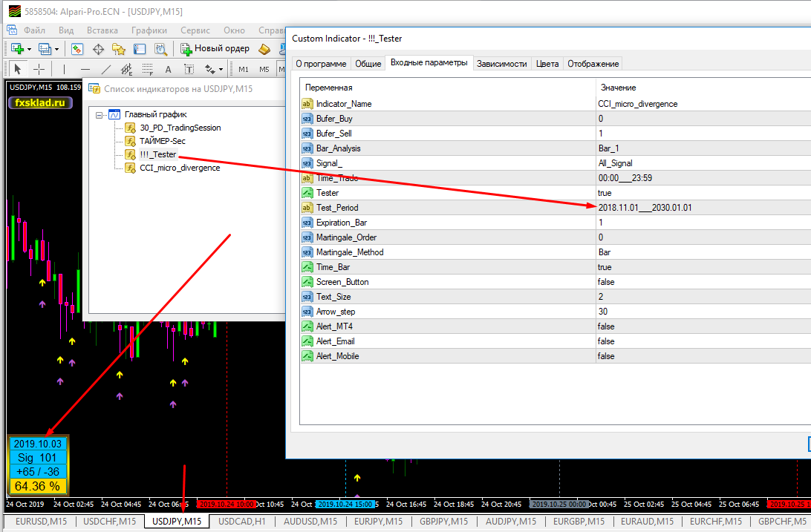Open the New Chart toolbar icon
Screen dimensions: 811x532
[x=17, y=49]
